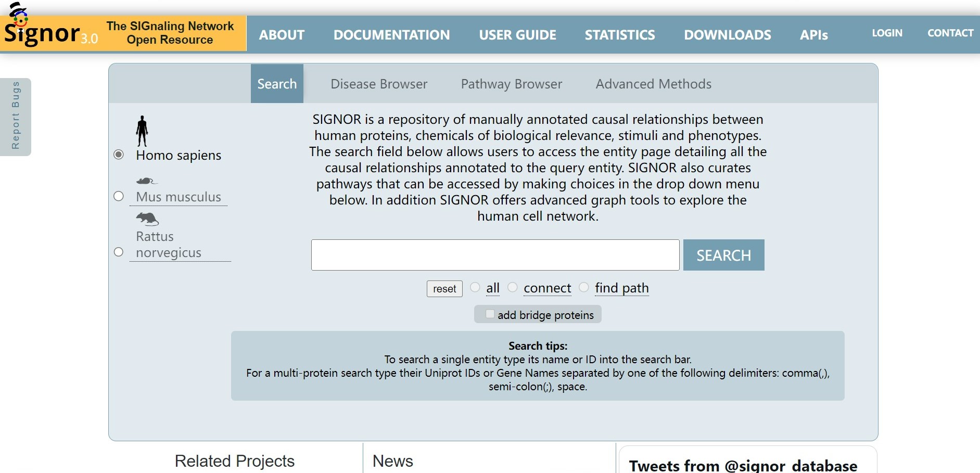Click the Homo sapiens human silhouette icon
The height and width of the screenshot is (473, 980).
142,131
